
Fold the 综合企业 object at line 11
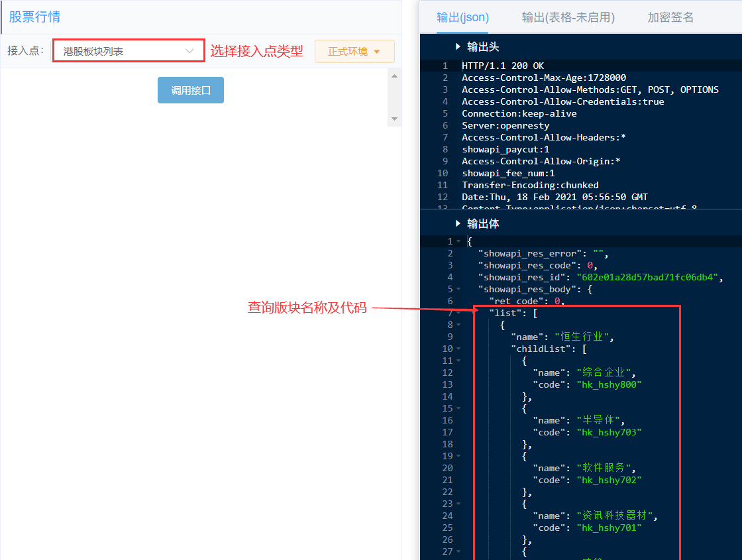click(x=458, y=361)
